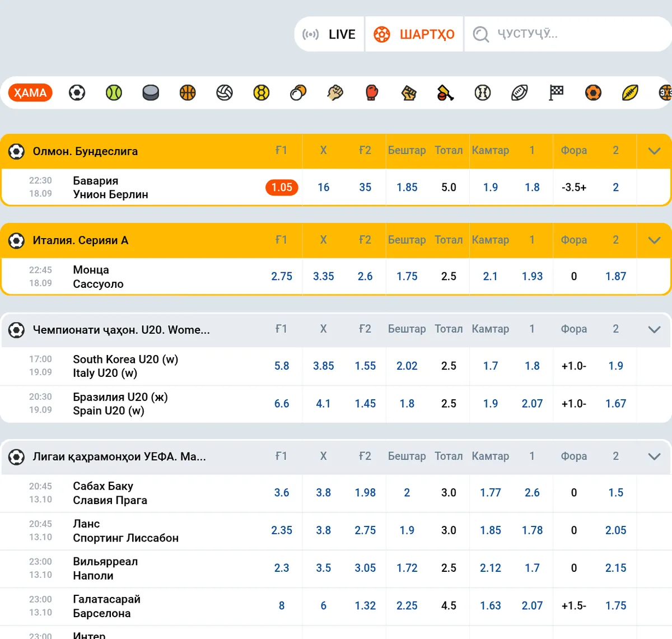Pick Ғ2 odds 1.32 for Барселона
This screenshot has width=672, height=639.
click(x=365, y=606)
